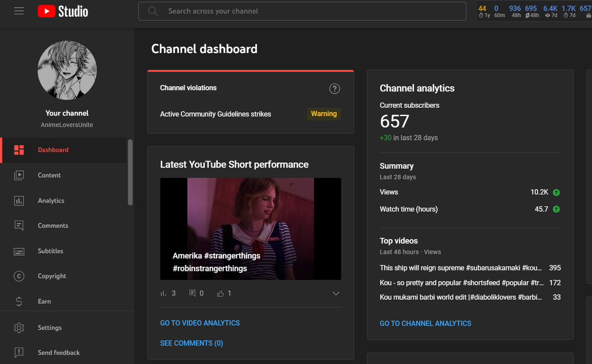Viewport: 592px width, 364px height.
Task: Click the Earn dollar icon
Action: pos(19,302)
